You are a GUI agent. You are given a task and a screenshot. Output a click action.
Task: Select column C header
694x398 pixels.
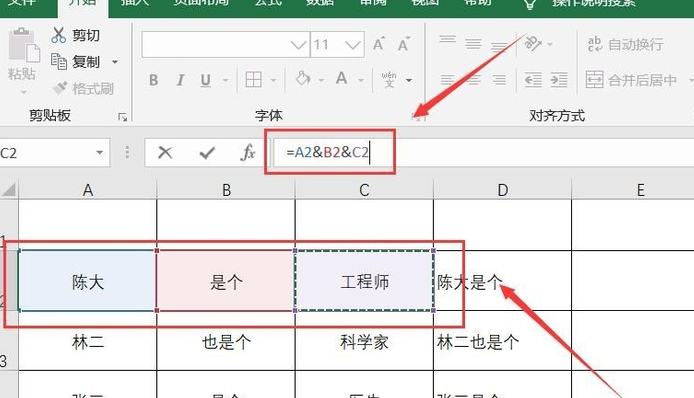tap(364, 190)
